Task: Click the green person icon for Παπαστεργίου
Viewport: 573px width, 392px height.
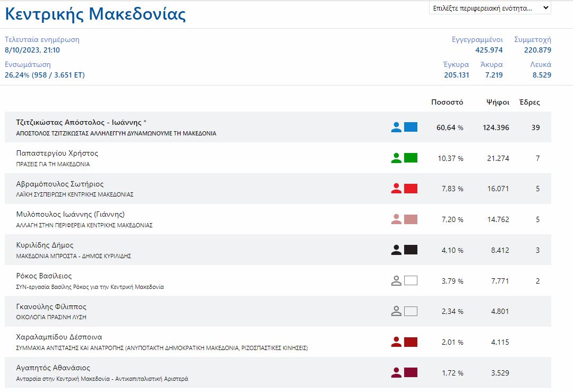Action: pyautogui.click(x=396, y=158)
